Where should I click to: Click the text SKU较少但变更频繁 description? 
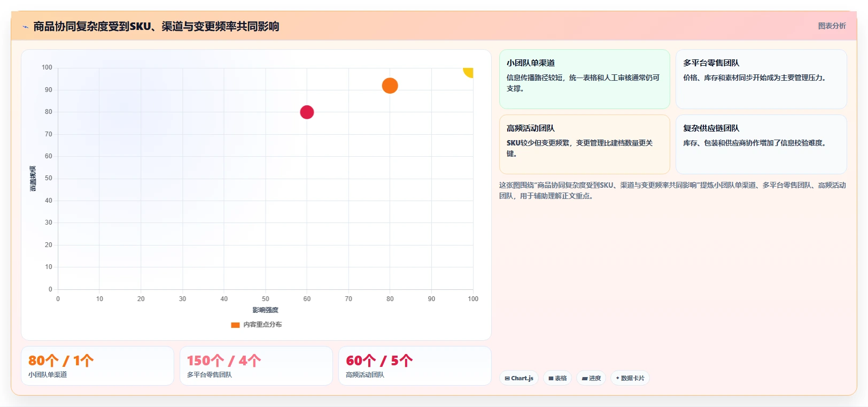tap(579, 148)
